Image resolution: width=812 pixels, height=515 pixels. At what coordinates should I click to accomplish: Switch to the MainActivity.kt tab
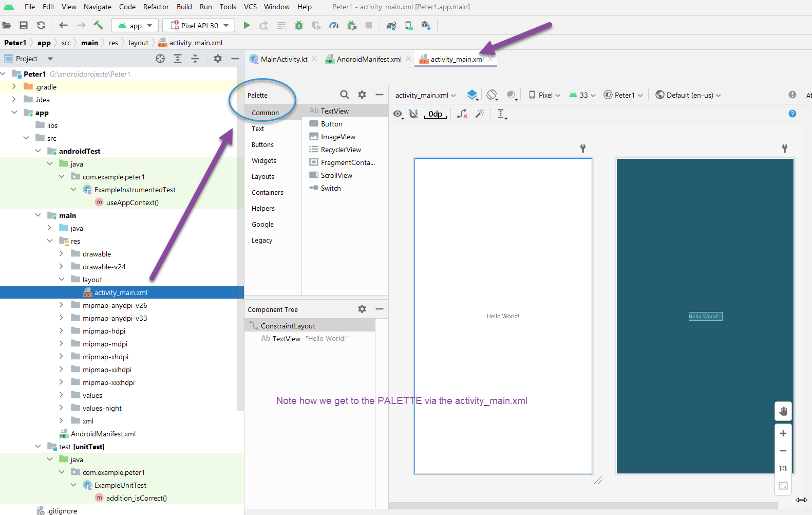284,59
